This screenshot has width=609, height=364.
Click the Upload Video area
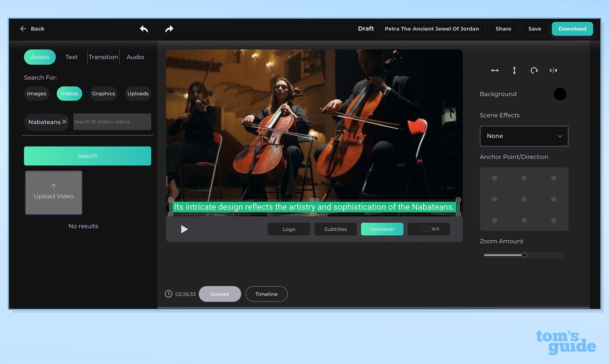point(53,192)
